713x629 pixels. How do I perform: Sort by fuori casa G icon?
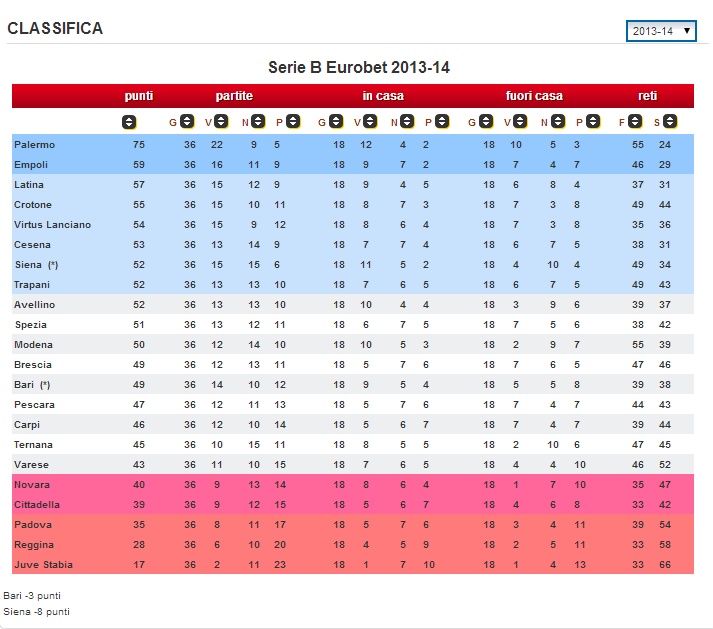(485, 122)
